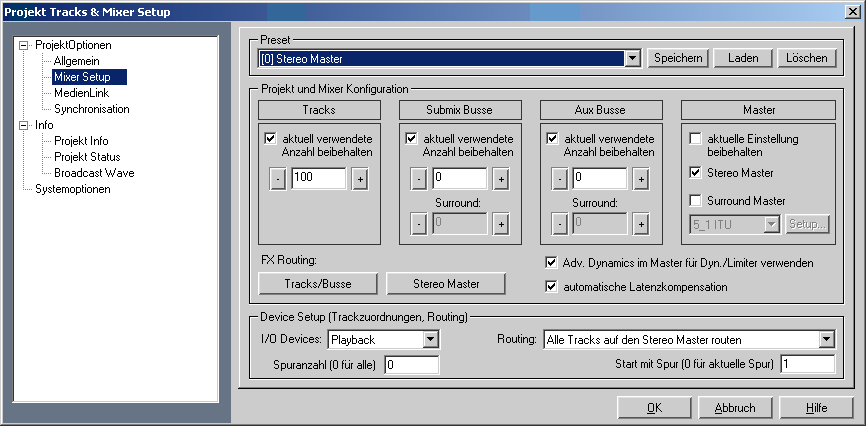
Task: Click the Spuranzahl input field
Action: click(411, 366)
